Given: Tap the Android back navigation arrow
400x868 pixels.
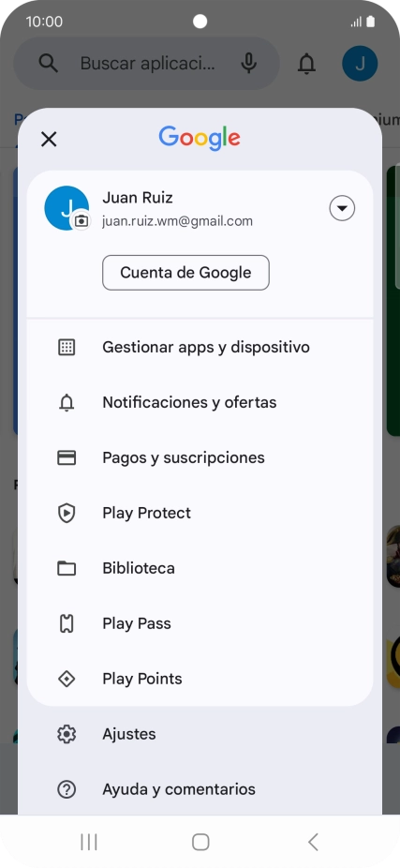Looking at the screenshot, I should coord(313,842).
